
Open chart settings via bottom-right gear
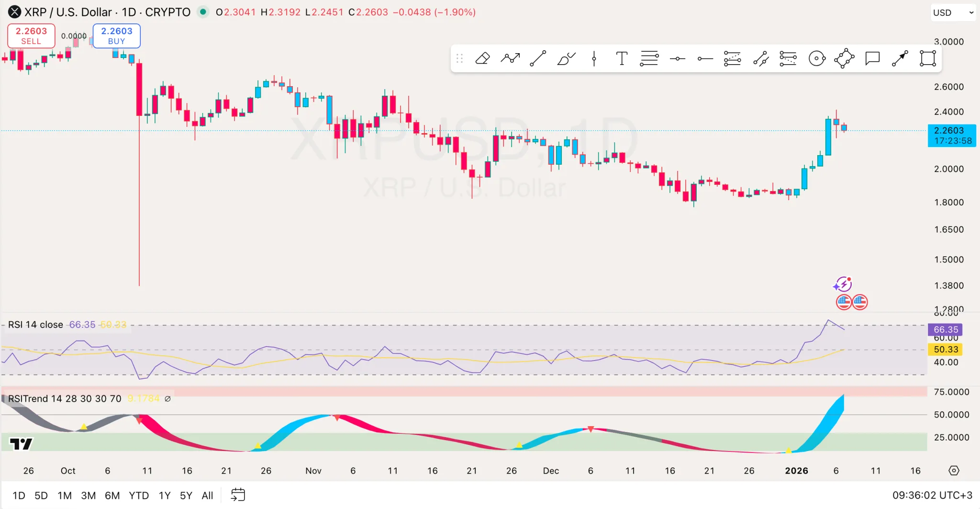(x=953, y=471)
